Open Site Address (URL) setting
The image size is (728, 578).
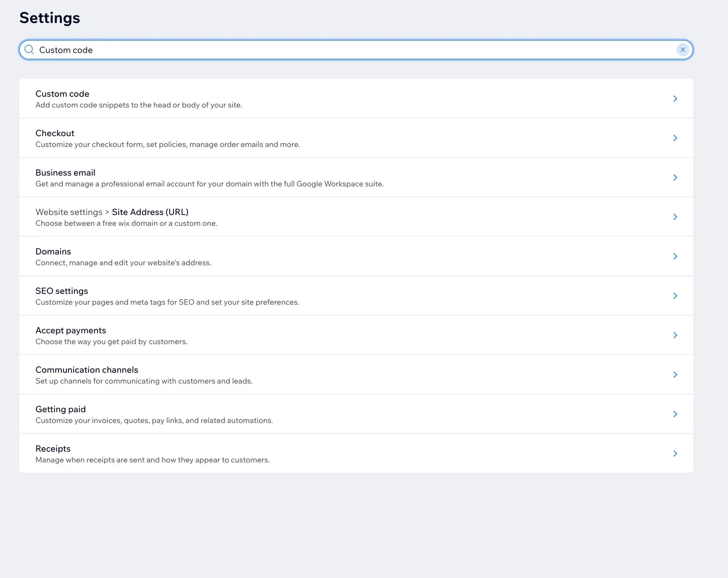tap(150, 212)
